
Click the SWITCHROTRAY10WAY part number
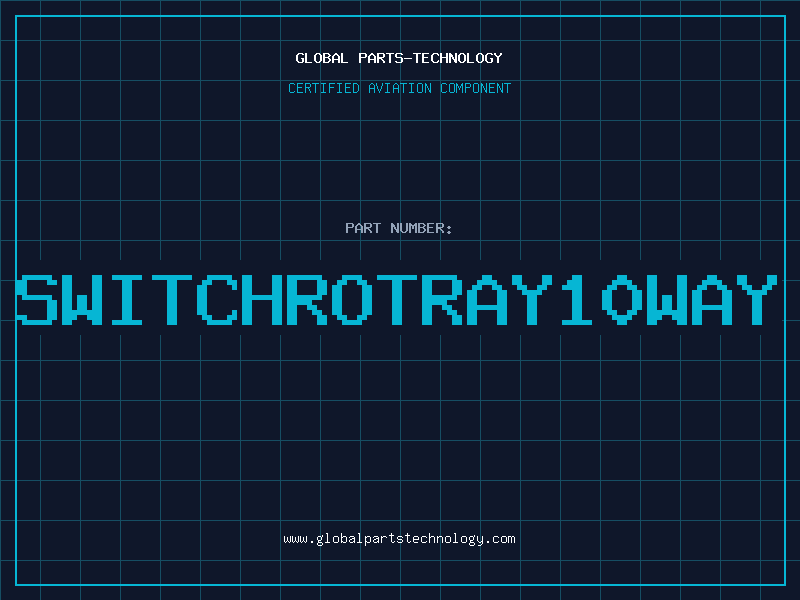click(397, 300)
